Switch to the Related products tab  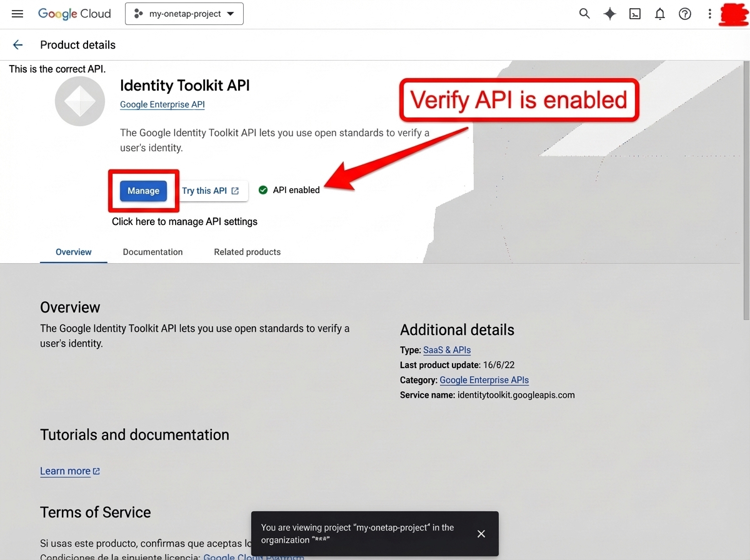point(247,252)
